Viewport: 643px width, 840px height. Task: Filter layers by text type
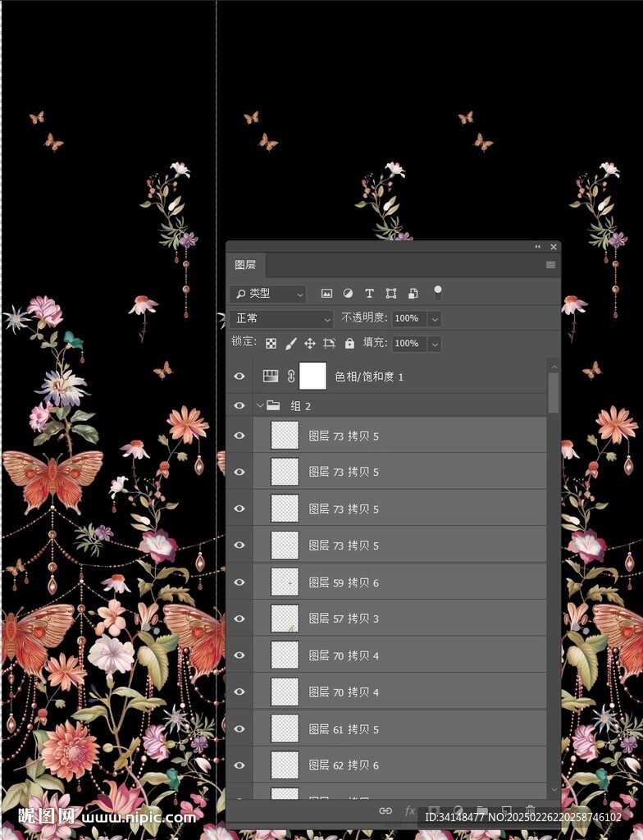click(369, 294)
